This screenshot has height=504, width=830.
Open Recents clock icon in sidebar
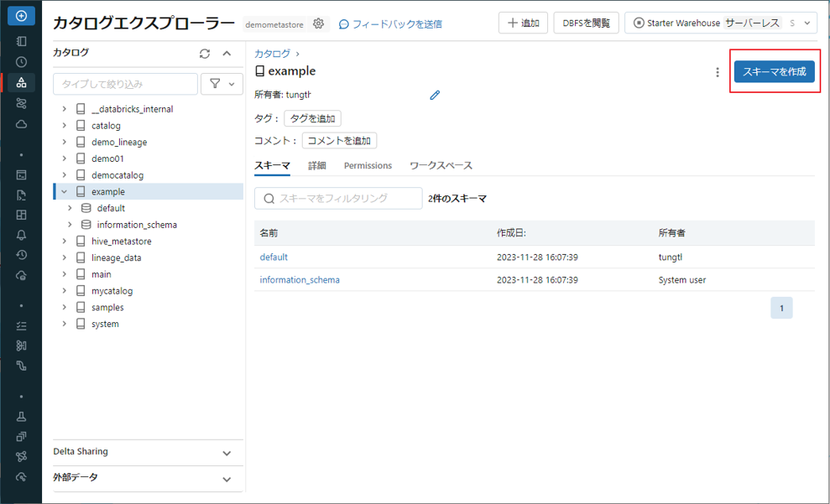coord(21,62)
